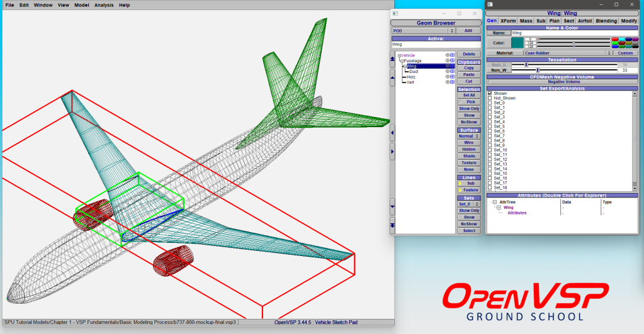This screenshot has height=334, width=644.
Task: Click the surface grid icon for Duct
Action: (452, 72)
